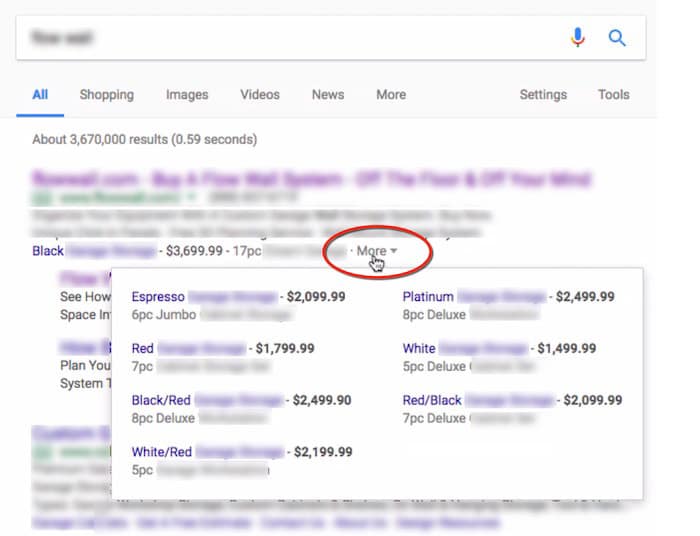Switch to the Shopping tab
The height and width of the screenshot is (536, 700).
click(x=106, y=95)
